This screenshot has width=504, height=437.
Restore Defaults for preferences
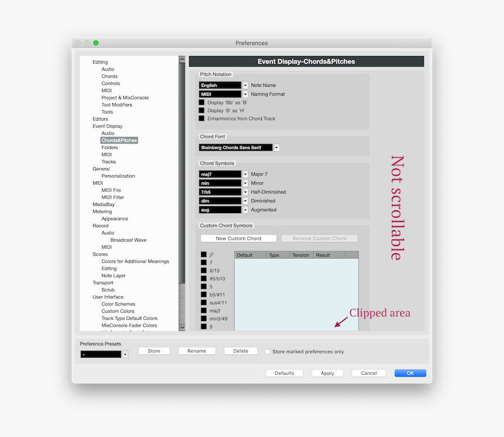284,373
